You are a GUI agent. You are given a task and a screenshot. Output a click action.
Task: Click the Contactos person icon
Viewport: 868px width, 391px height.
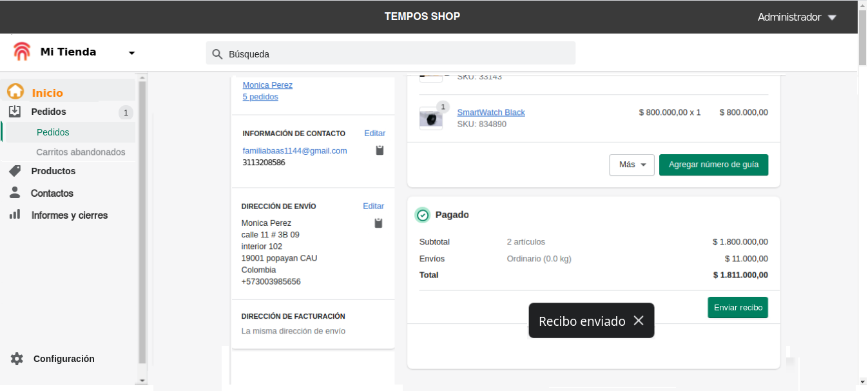[15, 193]
